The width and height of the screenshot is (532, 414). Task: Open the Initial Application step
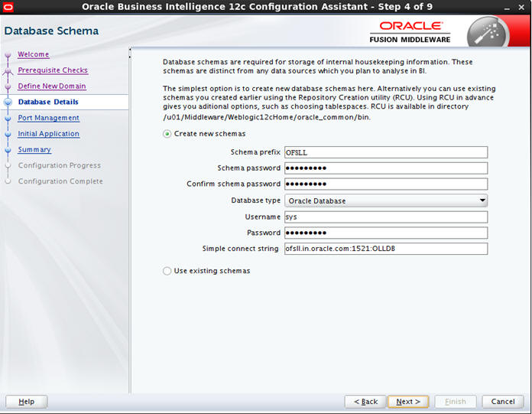(x=48, y=134)
